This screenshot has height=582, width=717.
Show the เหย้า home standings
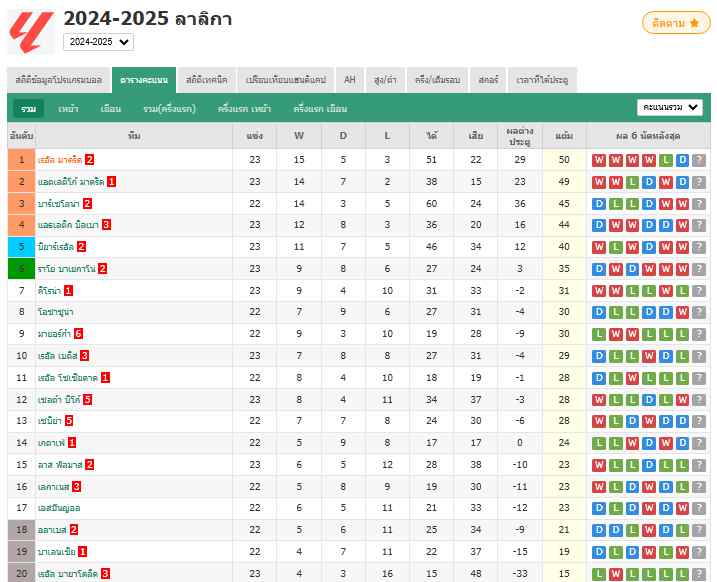[x=68, y=109]
